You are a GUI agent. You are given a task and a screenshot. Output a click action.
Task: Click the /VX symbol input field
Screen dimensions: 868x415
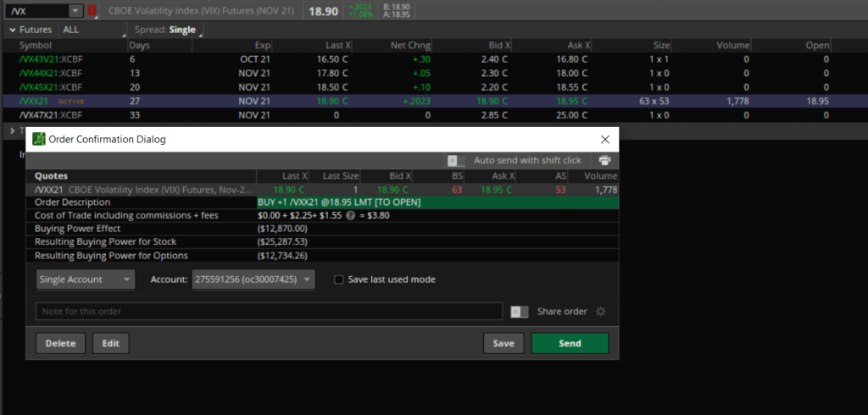click(38, 11)
